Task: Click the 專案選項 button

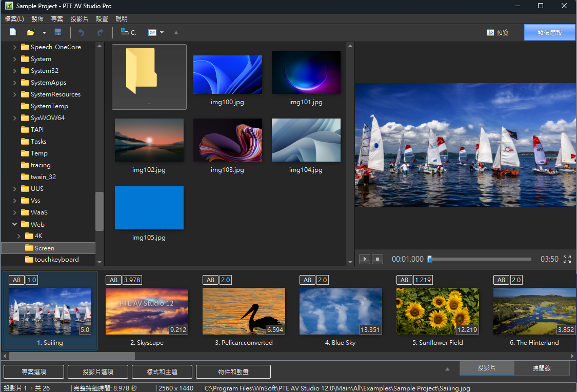Action: click(34, 372)
